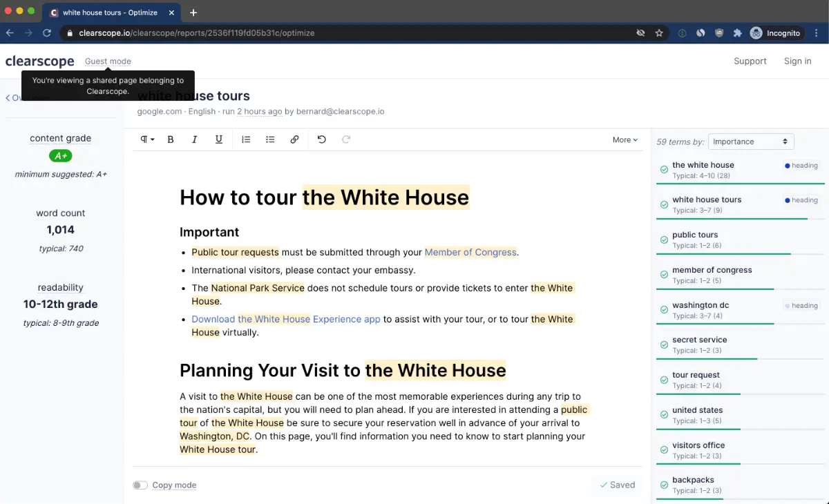
Task: Insert a numbered list
Action: tap(246, 139)
